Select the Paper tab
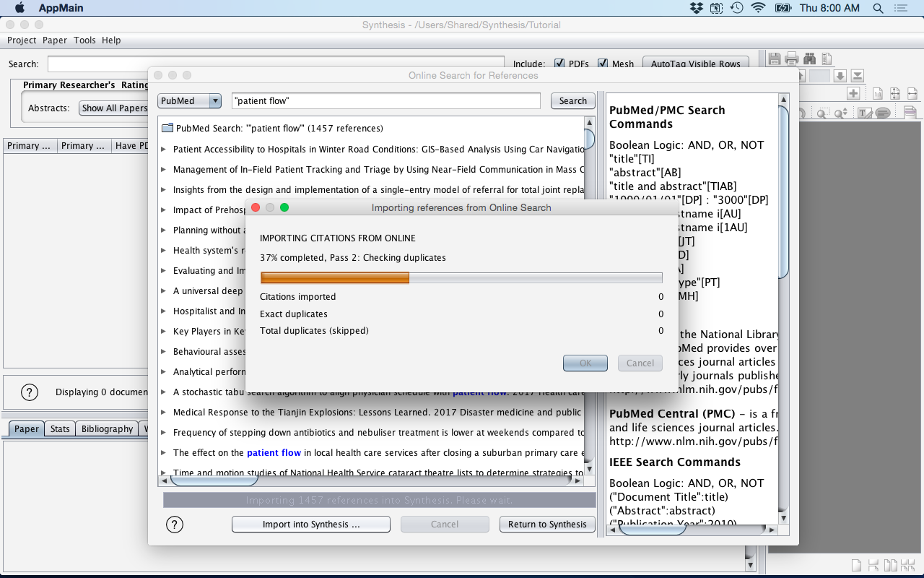The width and height of the screenshot is (924, 578). coord(27,429)
